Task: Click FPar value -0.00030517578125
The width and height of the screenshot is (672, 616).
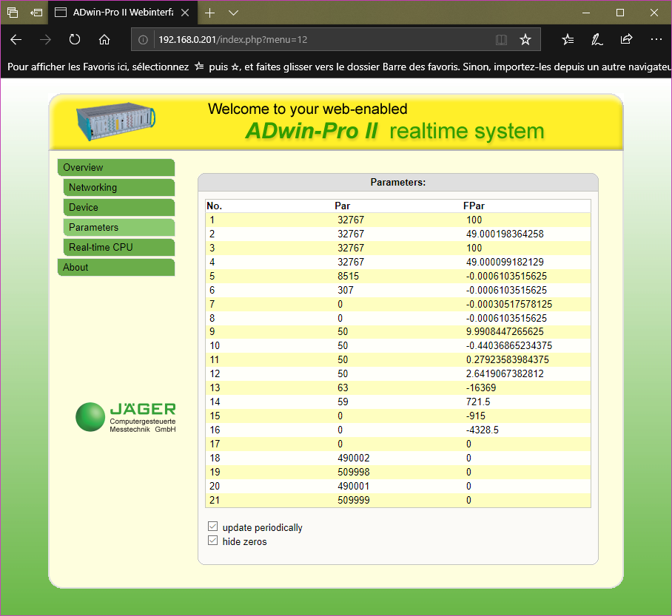Action: [x=509, y=305]
